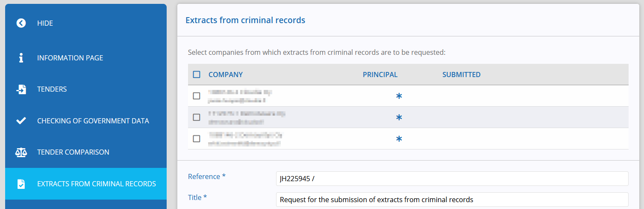
Task: Click the Information Page 'i' icon
Action: 21,58
